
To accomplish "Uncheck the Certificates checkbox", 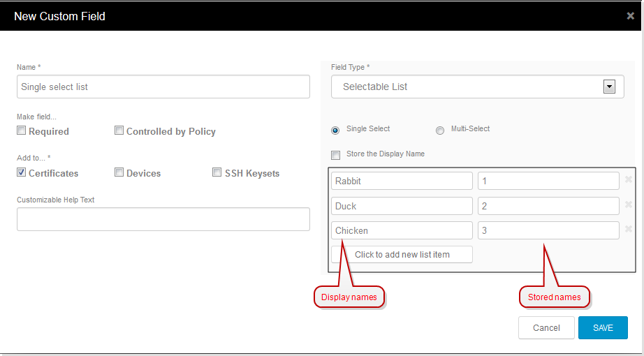I will pyautogui.click(x=22, y=172).
